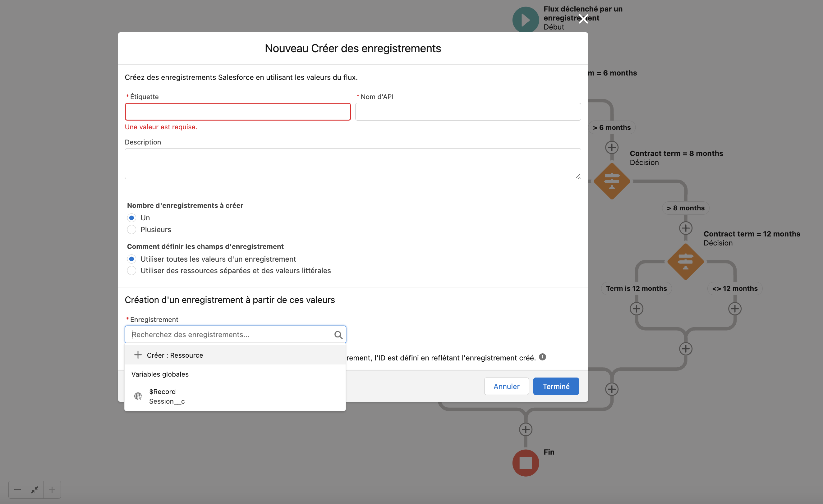Click the Contract term = 12 months decision icon

click(685, 262)
